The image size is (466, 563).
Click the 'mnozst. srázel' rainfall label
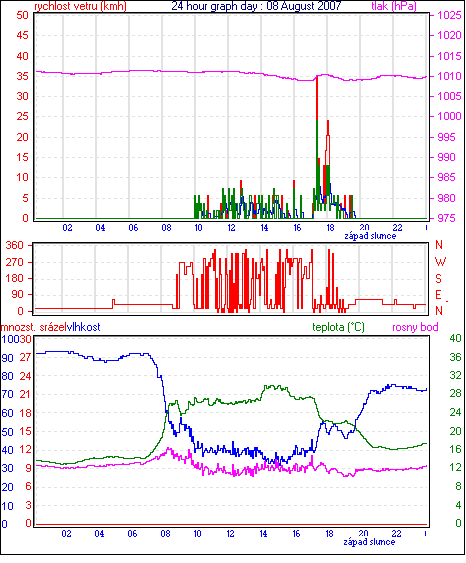click(x=34, y=327)
